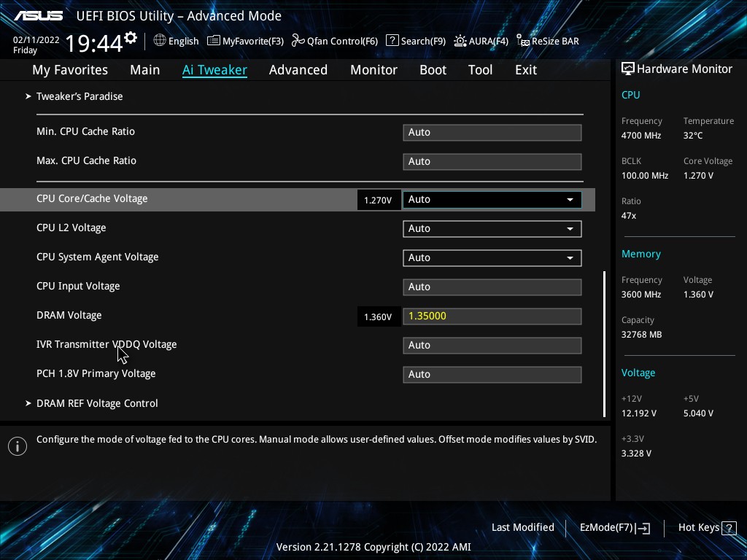Click the settings gear icon beside the clock
The width and height of the screenshot is (747, 560).
[131, 38]
